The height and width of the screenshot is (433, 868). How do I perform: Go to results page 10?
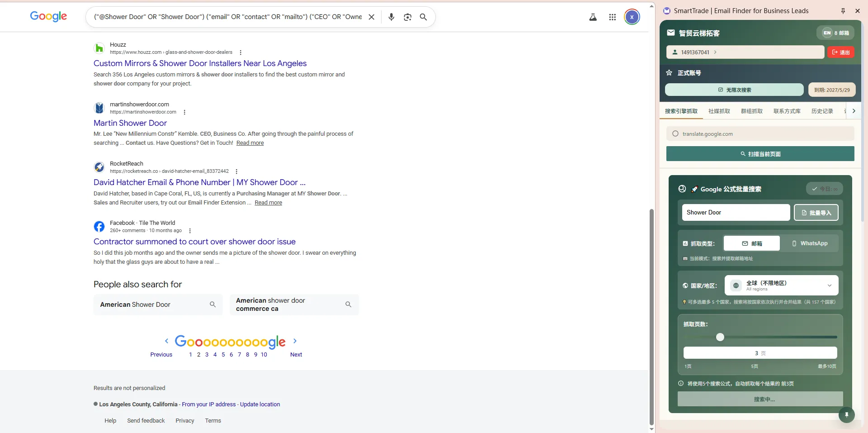click(x=264, y=355)
